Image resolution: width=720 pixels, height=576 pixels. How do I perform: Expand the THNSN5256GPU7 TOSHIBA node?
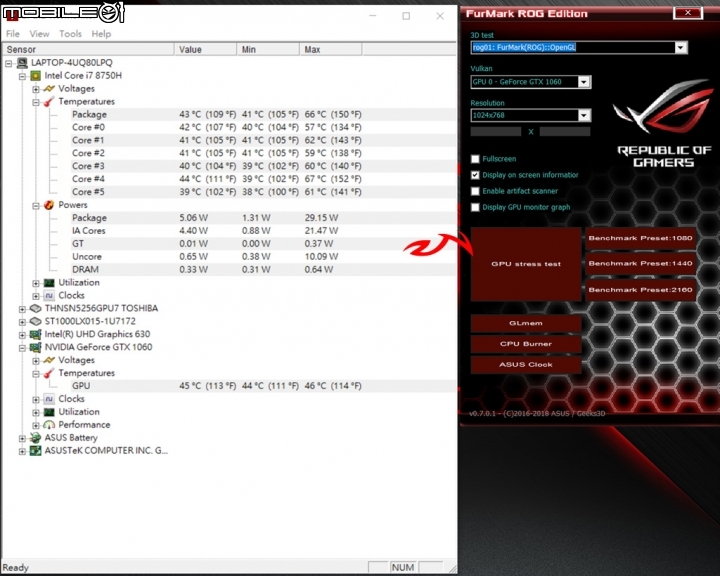point(22,309)
